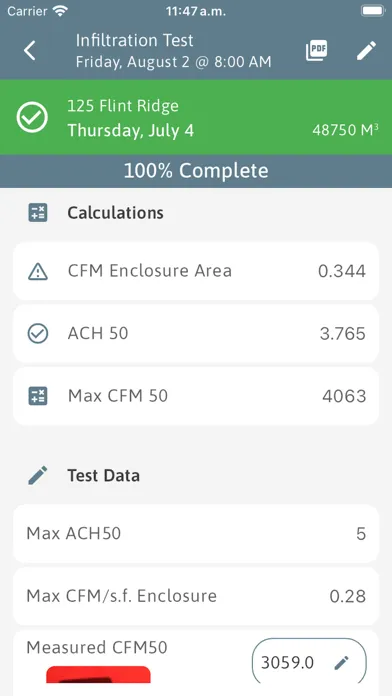Select the Max CFM 50 row

(196, 396)
